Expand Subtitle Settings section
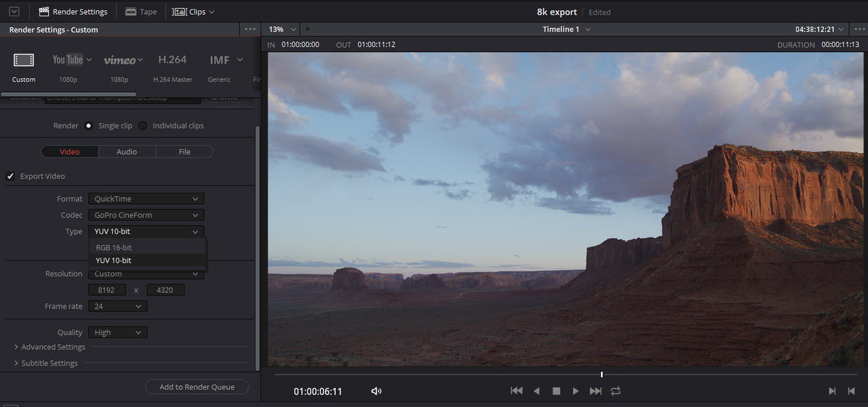 click(45, 364)
